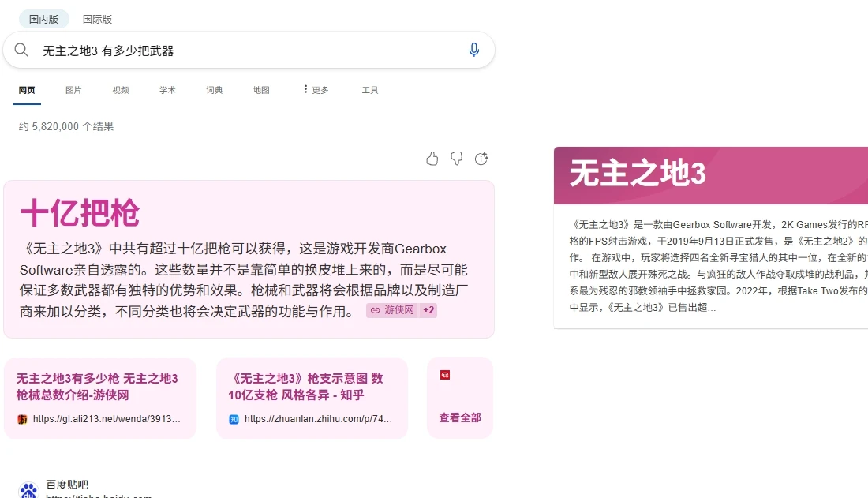Image resolution: width=868 pixels, height=498 pixels.
Task: Click the thumbs up feedback icon
Action: pyautogui.click(x=432, y=159)
